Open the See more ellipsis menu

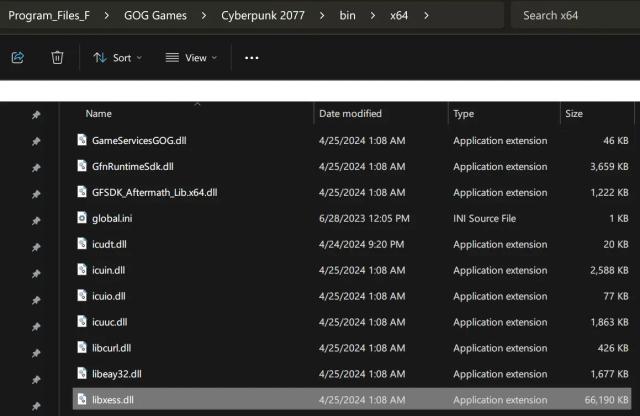click(251, 58)
